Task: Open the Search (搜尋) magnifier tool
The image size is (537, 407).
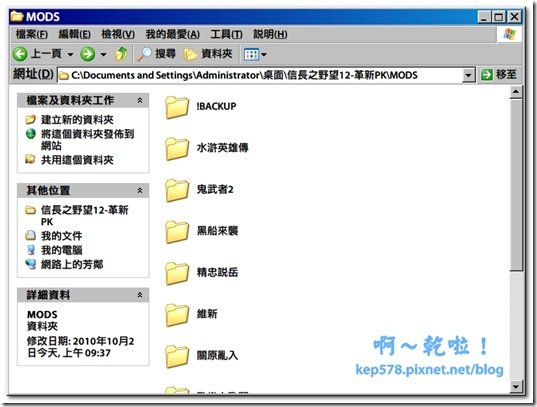Action: coord(157,54)
